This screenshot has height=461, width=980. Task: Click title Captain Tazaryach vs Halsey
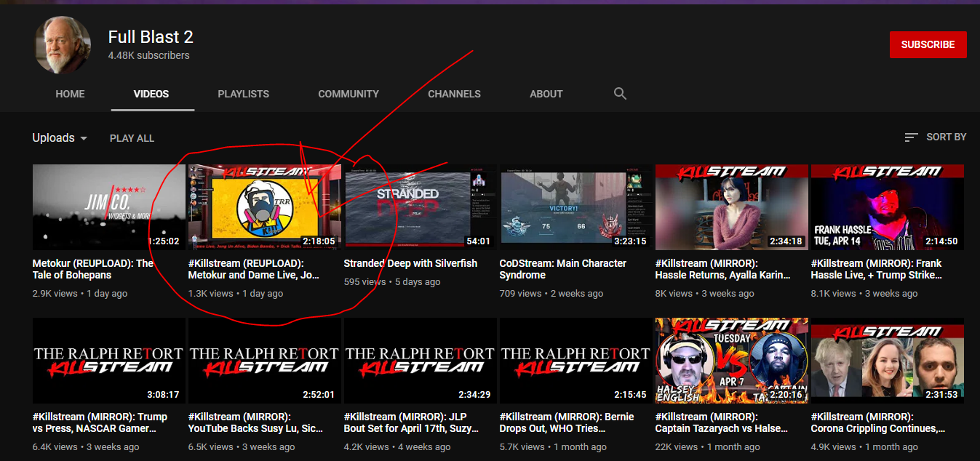point(721,422)
